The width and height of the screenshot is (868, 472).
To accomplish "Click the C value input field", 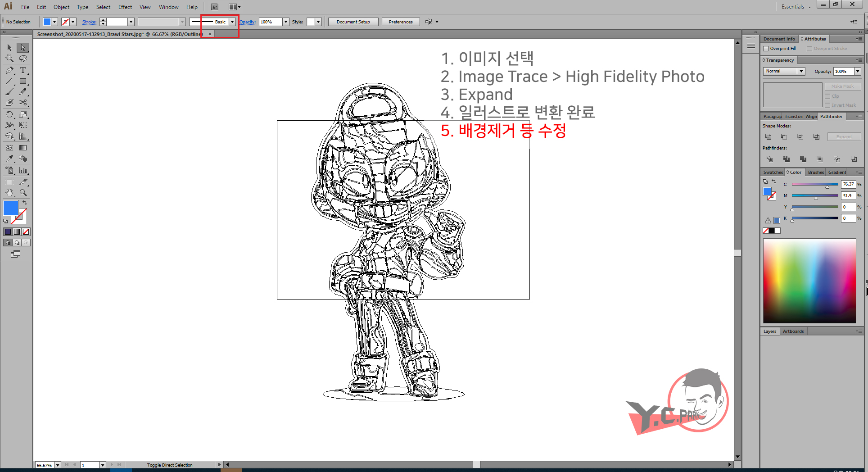I will [x=849, y=184].
